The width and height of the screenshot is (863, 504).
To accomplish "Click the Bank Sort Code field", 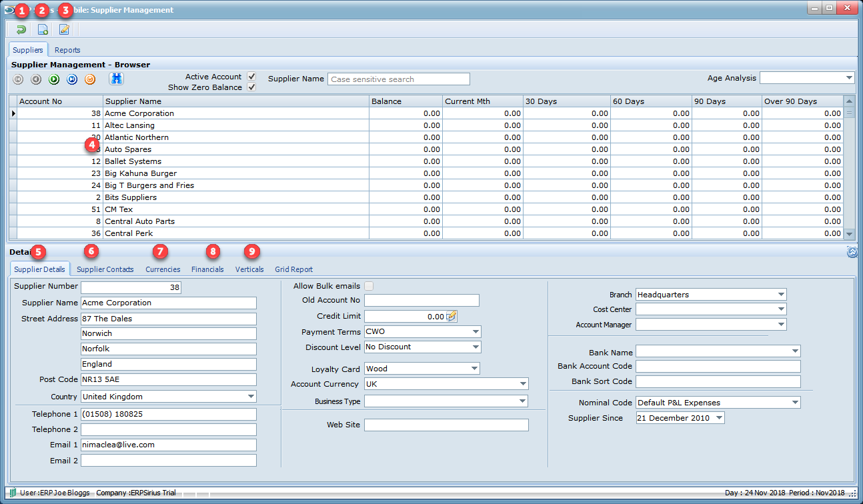I will point(718,381).
